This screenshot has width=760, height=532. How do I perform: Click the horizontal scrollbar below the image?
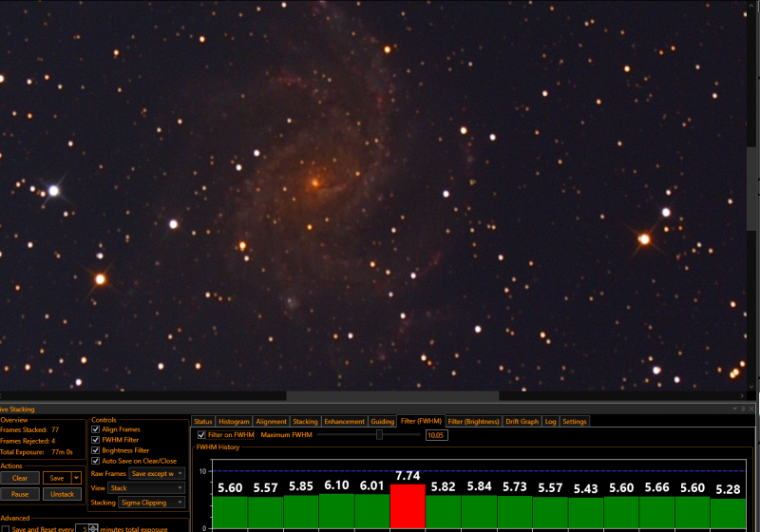392,396
